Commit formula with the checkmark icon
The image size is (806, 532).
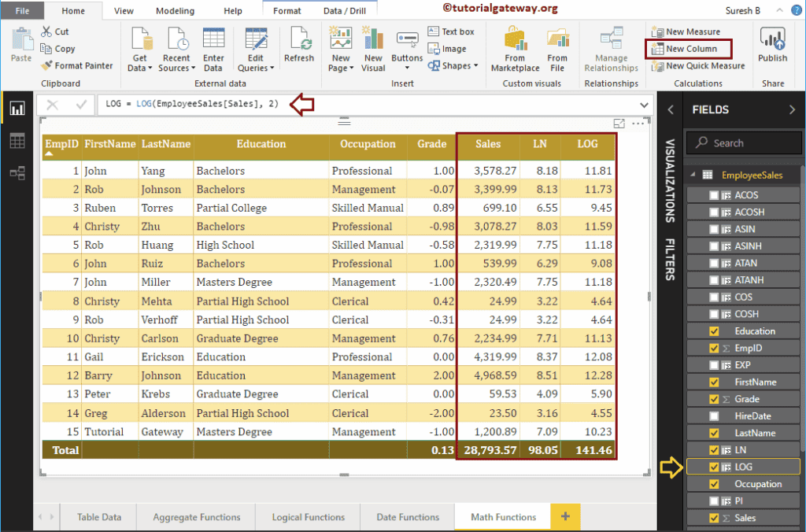[80, 105]
